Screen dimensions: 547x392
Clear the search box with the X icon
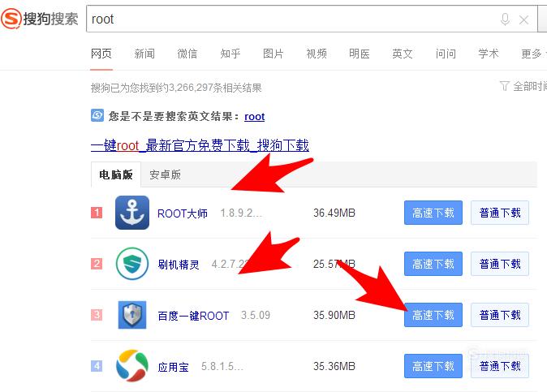click(x=524, y=19)
